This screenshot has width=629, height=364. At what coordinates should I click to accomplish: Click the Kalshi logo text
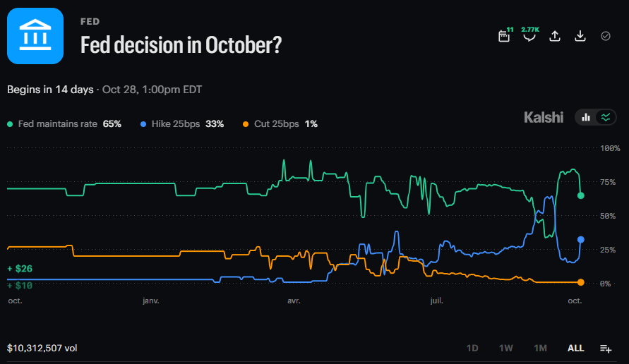(x=544, y=118)
